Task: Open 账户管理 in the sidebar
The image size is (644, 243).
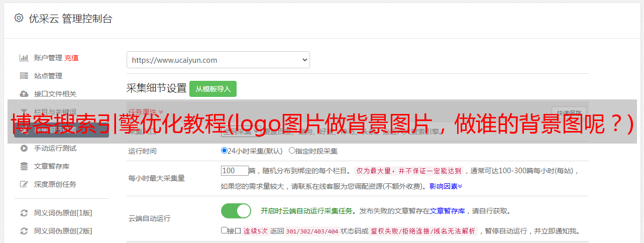Action: (48, 58)
